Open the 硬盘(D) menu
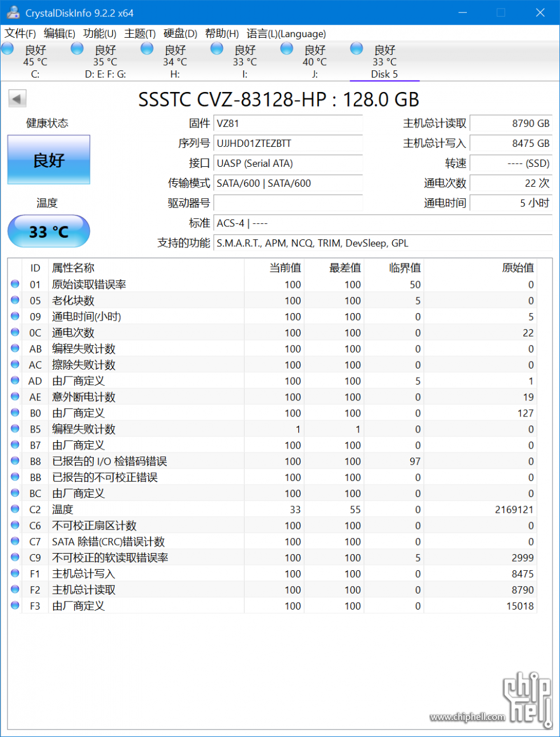Screen dimensions: 560x737 coord(180,34)
